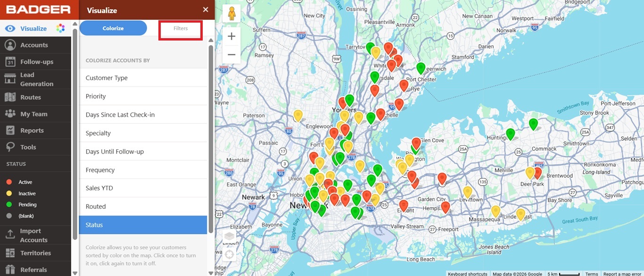The height and width of the screenshot is (276, 644).
Task: Click the sidebar scroll up arrow
Action: tap(74, 24)
